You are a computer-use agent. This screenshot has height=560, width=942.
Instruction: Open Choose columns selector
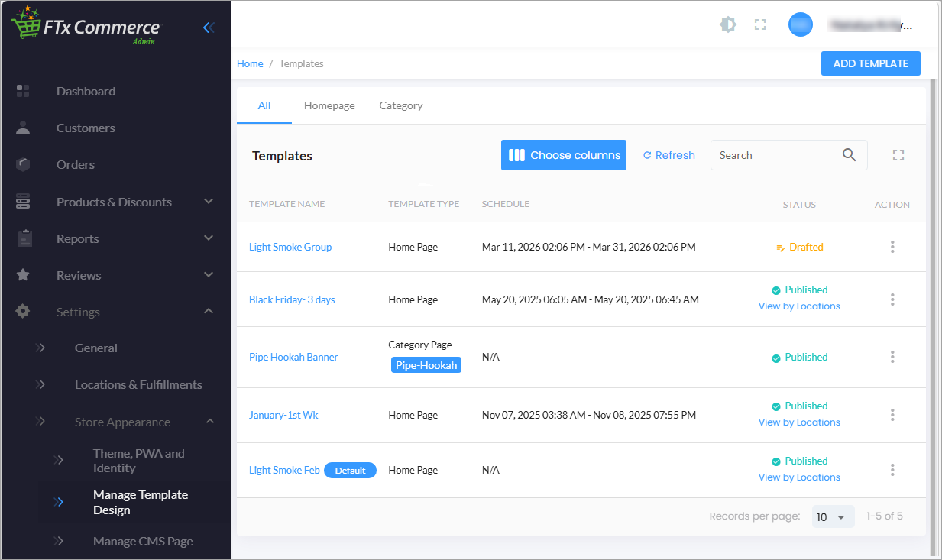tap(564, 155)
